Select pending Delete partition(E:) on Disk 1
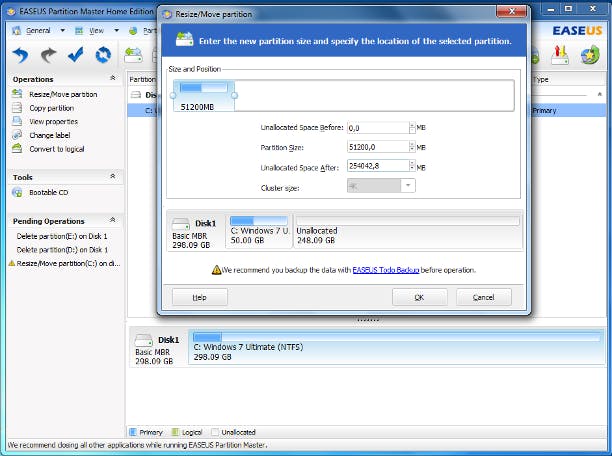 click(62, 236)
